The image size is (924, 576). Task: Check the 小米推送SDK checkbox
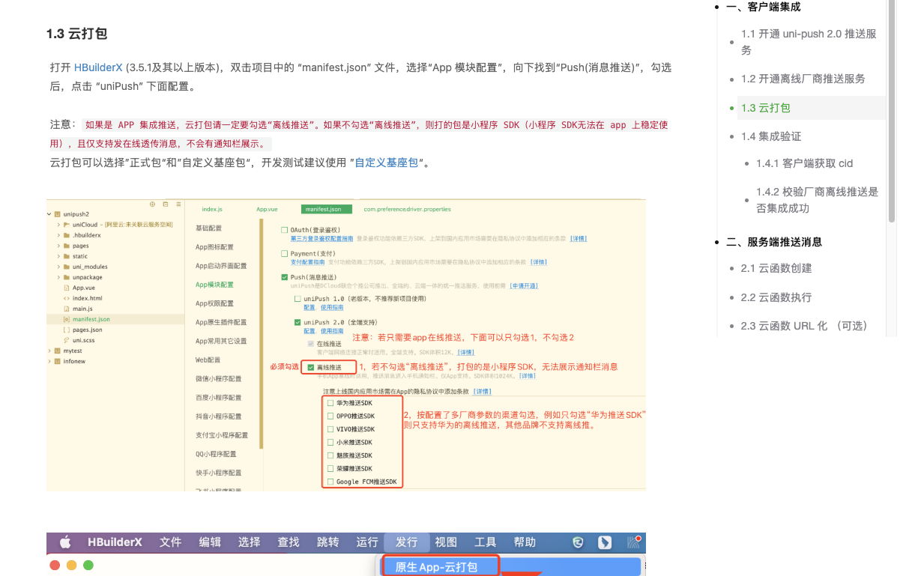(330, 443)
